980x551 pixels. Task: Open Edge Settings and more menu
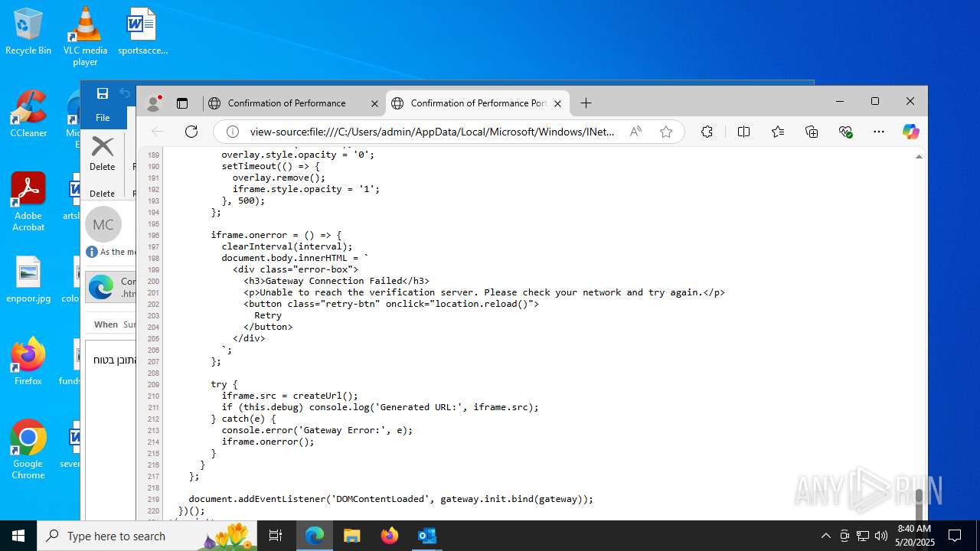[x=879, y=132]
